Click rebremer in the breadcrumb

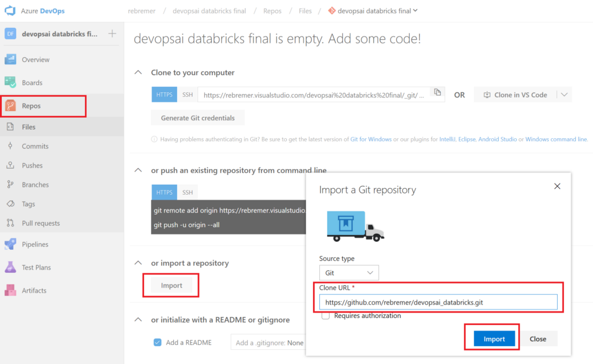tap(142, 11)
